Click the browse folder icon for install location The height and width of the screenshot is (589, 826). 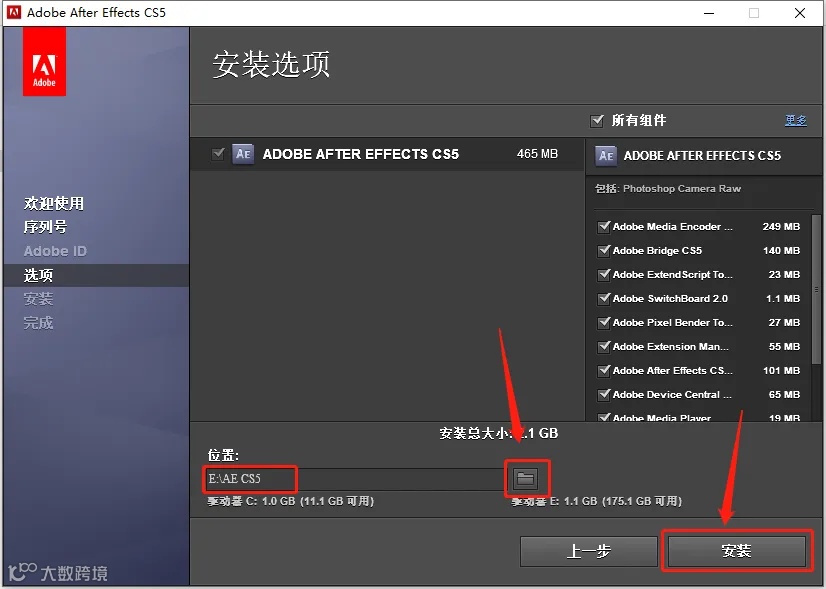pyautogui.click(x=525, y=478)
